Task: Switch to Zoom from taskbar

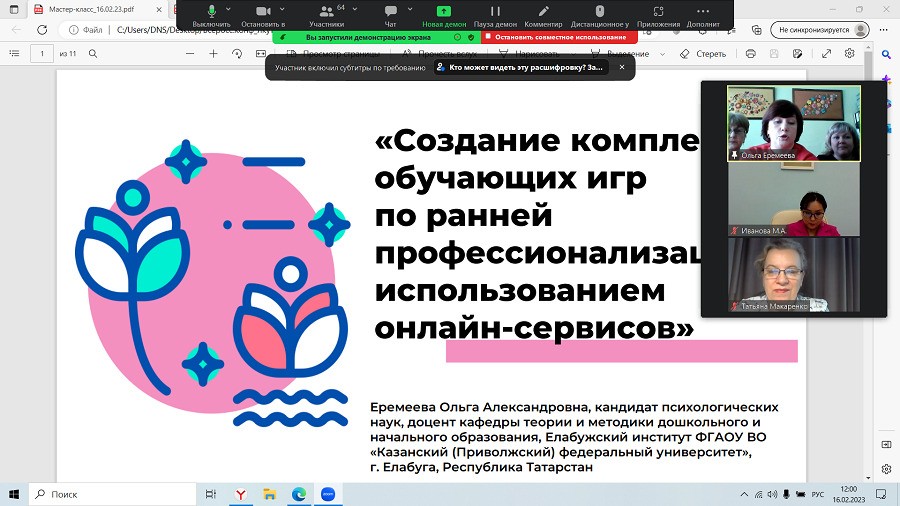Action: coord(328,494)
